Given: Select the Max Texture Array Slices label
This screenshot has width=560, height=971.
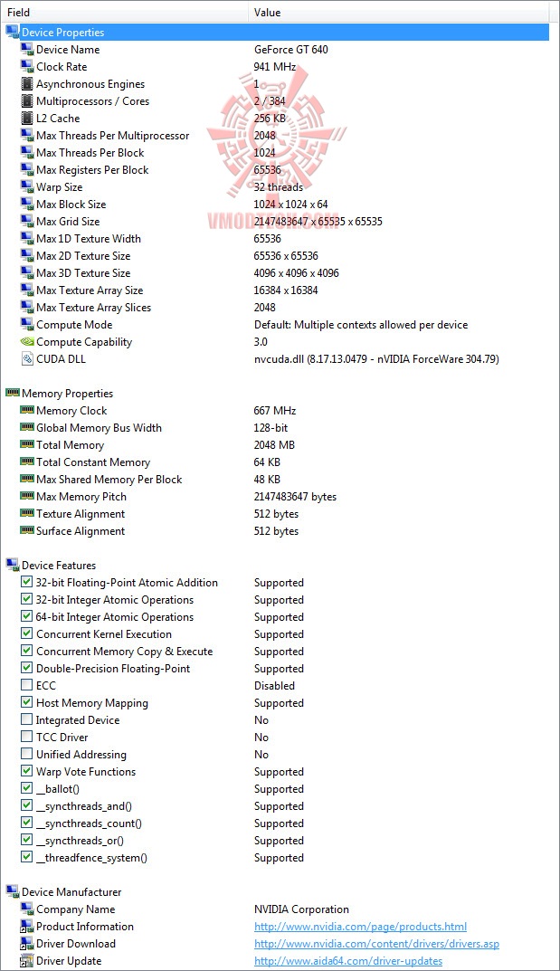Looking at the screenshot, I should pos(93,307).
